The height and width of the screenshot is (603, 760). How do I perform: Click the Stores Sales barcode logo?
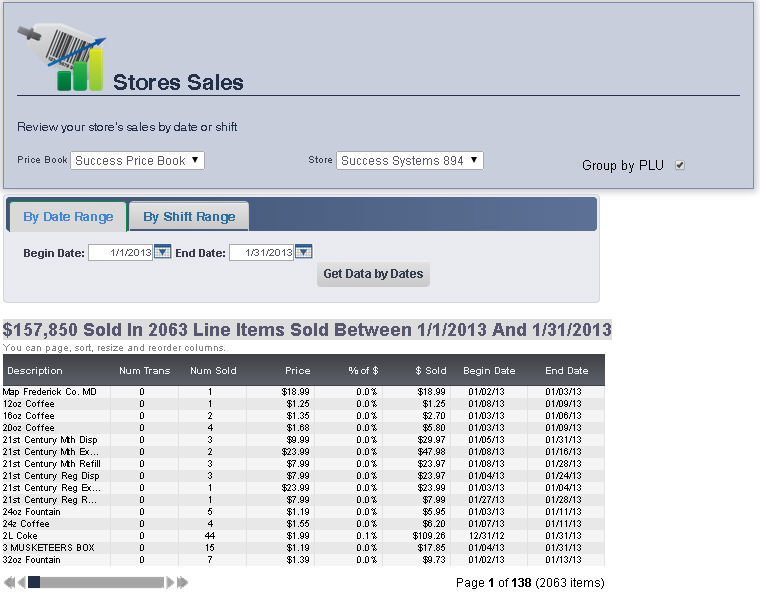61,57
